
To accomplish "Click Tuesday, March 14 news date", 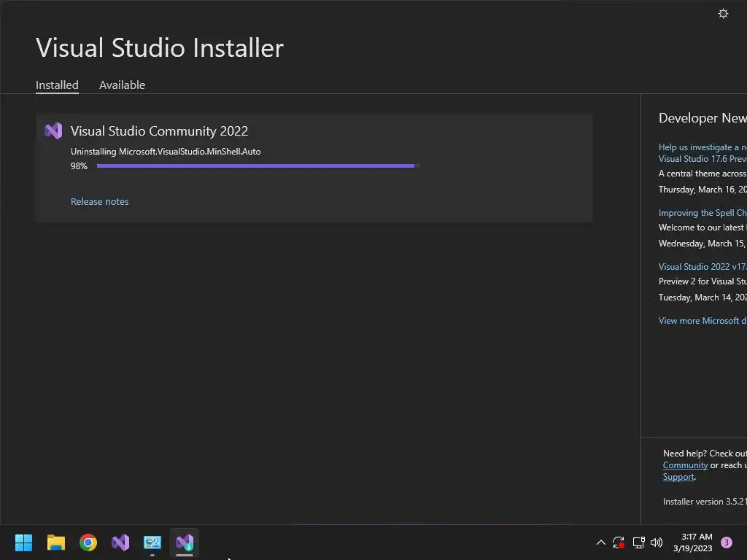I will pos(703,297).
